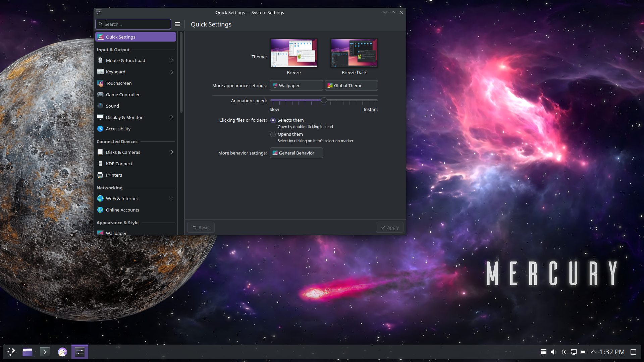Open the file manager from taskbar

pos(28,352)
